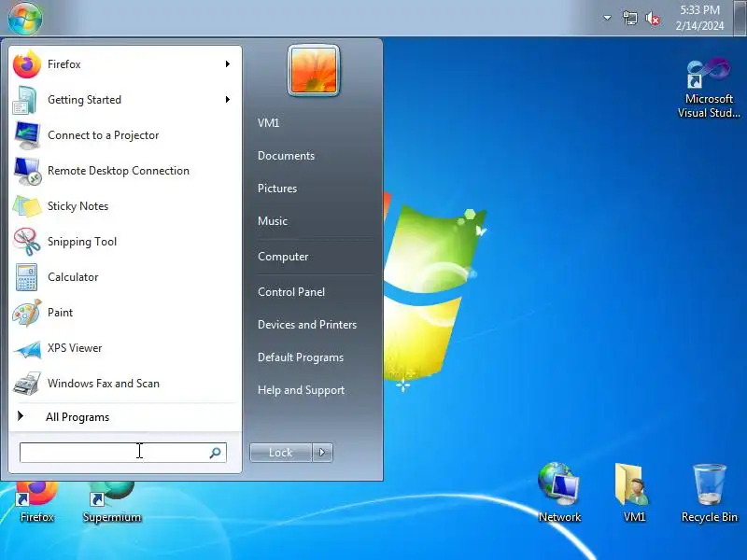Click the Sticky Notes label
Viewport: 747px width, 560px height.
point(78,206)
